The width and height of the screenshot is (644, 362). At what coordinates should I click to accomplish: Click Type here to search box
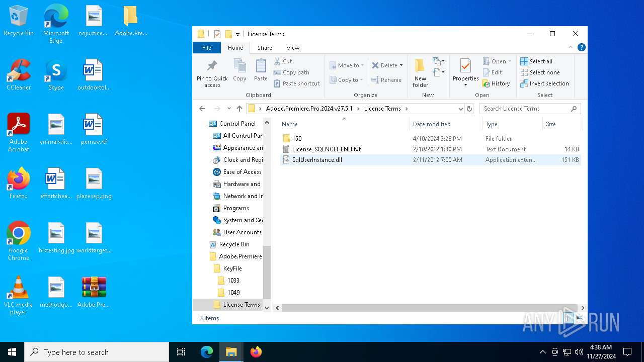(97, 352)
